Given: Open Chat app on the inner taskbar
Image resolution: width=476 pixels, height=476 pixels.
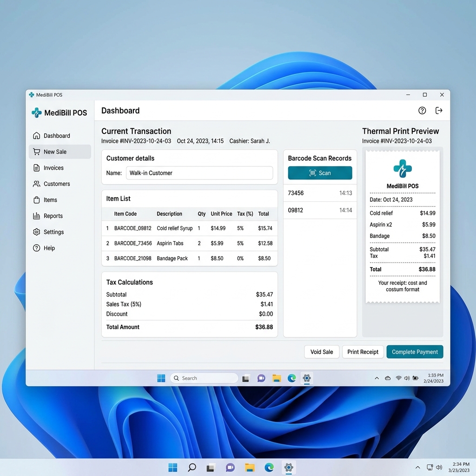Looking at the screenshot, I should point(261,378).
